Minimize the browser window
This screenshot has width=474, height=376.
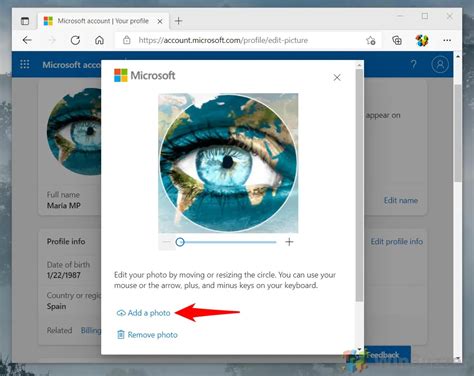point(400,16)
